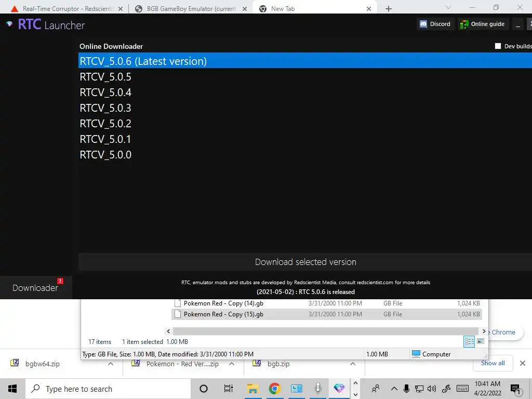Show hidden system tray icons

[394, 389]
